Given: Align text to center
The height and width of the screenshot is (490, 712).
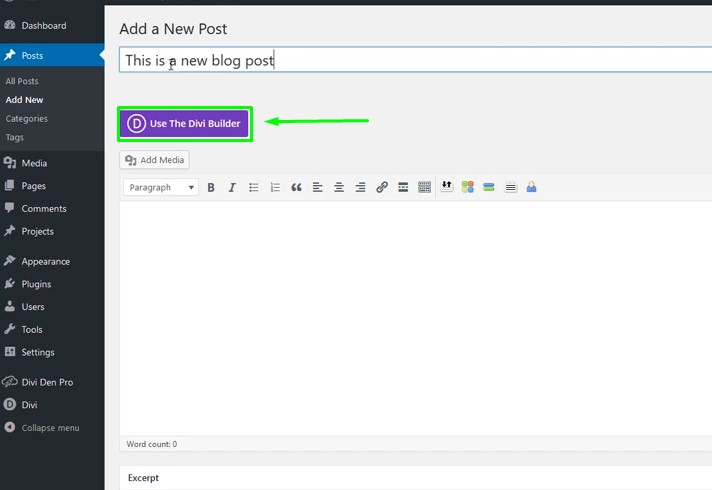Looking at the screenshot, I should [339, 187].
